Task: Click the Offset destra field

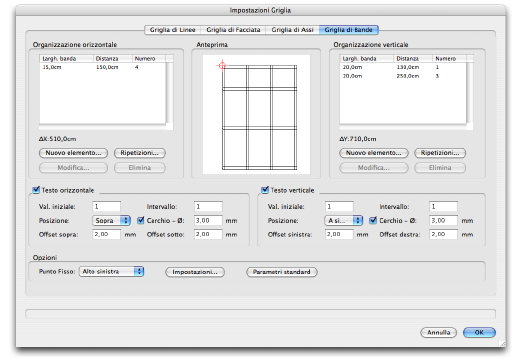Action: pos(443,234)
